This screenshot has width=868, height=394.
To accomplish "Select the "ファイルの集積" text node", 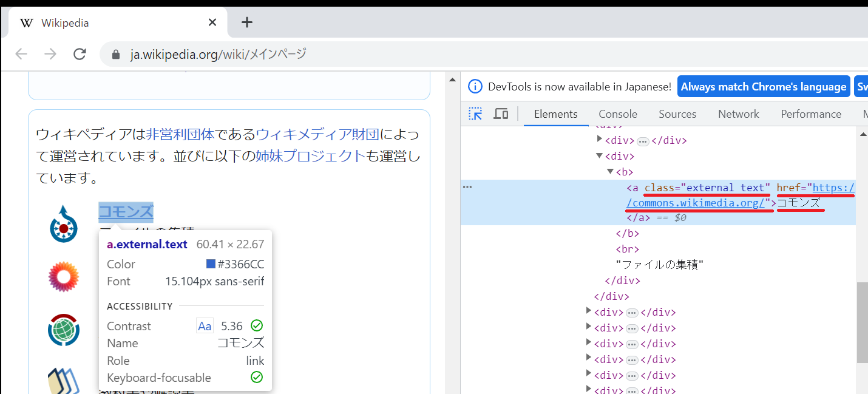I will [x=659, y=265].
